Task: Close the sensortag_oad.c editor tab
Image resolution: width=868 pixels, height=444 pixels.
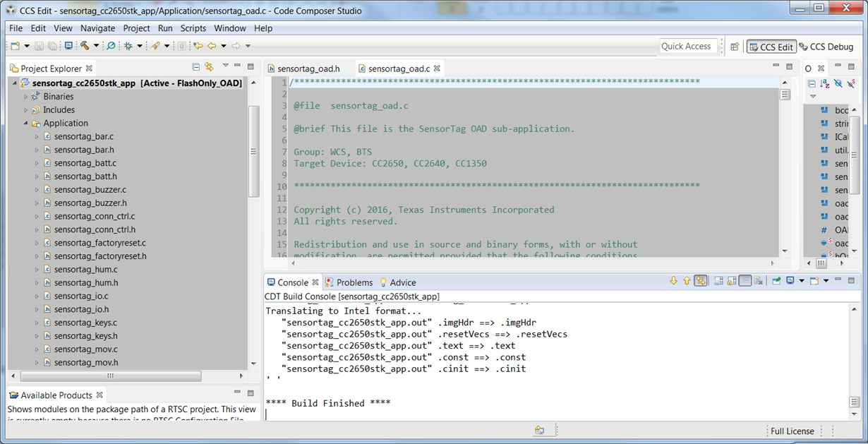Action: (438, 68)
